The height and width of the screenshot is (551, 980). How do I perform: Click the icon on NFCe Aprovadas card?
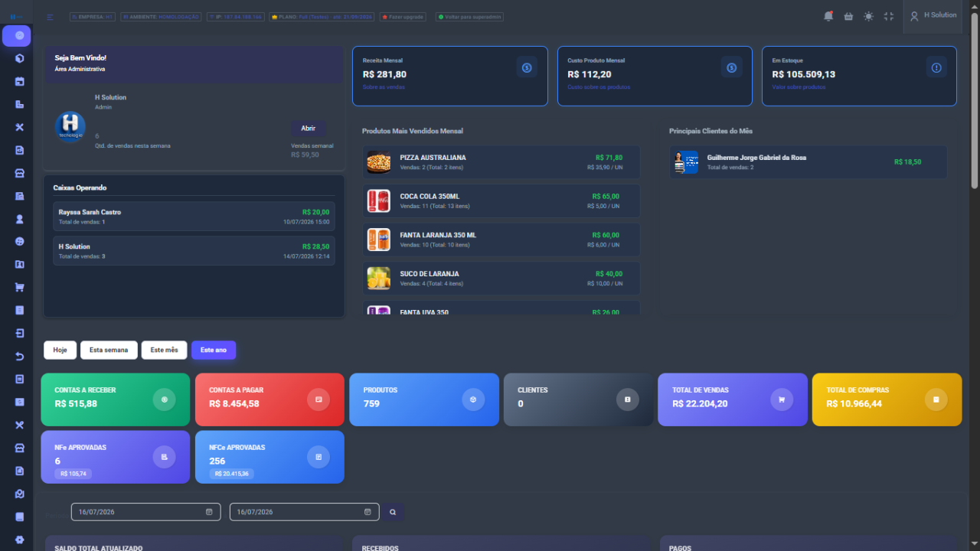(x=318, y=457)
